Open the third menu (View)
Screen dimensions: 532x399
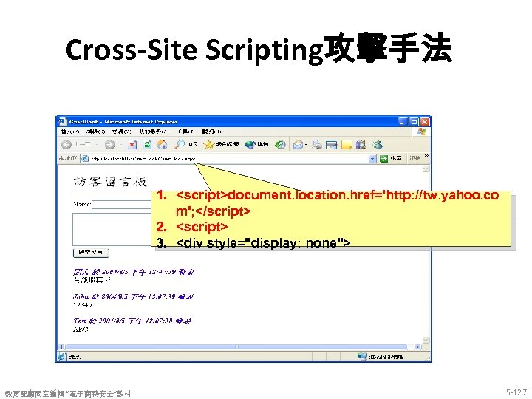click(121, 132)
